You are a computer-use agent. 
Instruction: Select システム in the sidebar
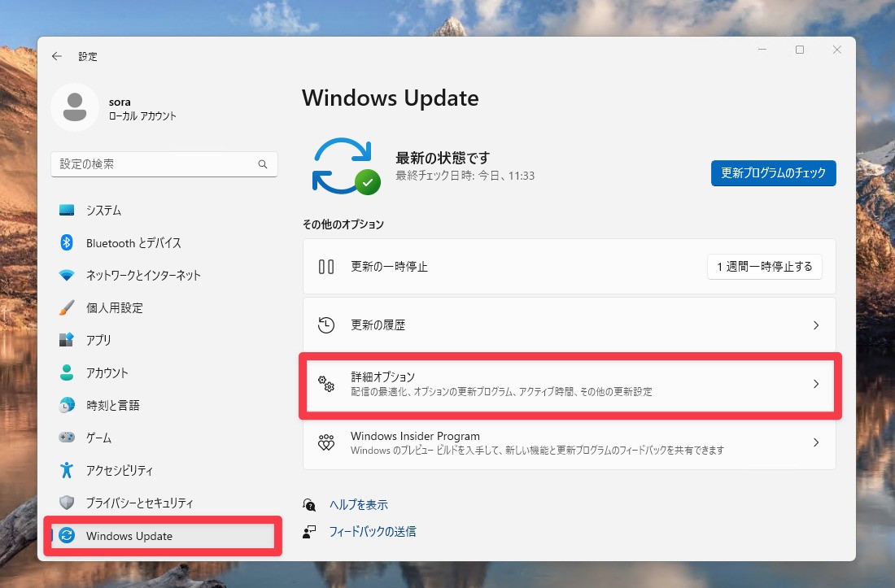point(164,210)
